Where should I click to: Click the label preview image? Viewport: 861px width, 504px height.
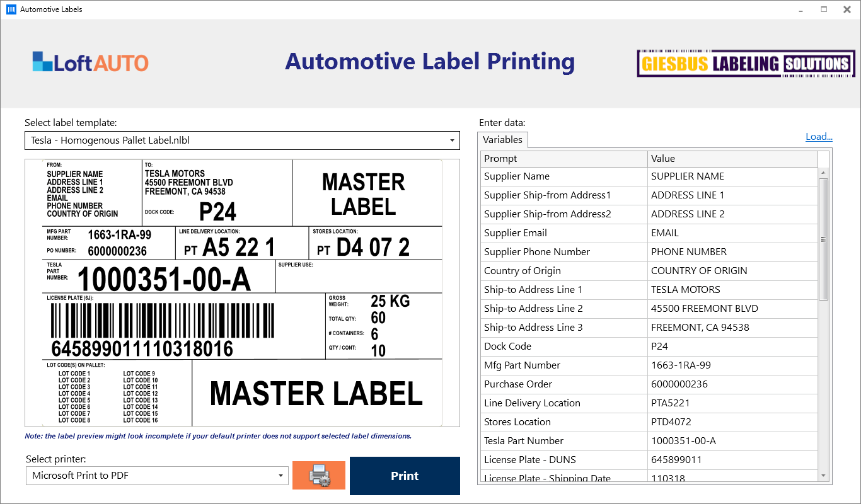(242, 293)
